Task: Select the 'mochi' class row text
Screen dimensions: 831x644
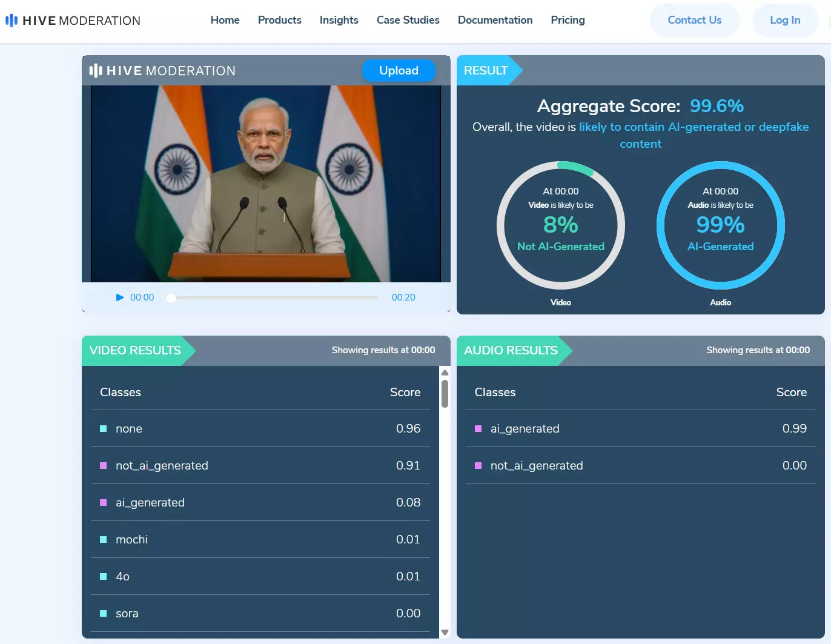Action: 131,540
